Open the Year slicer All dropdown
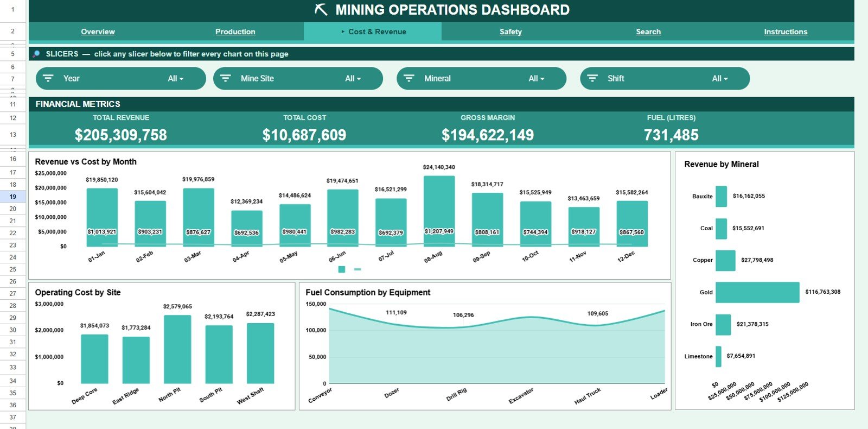The width and height of the screenshot is (868, 429). tap(176, 78)
